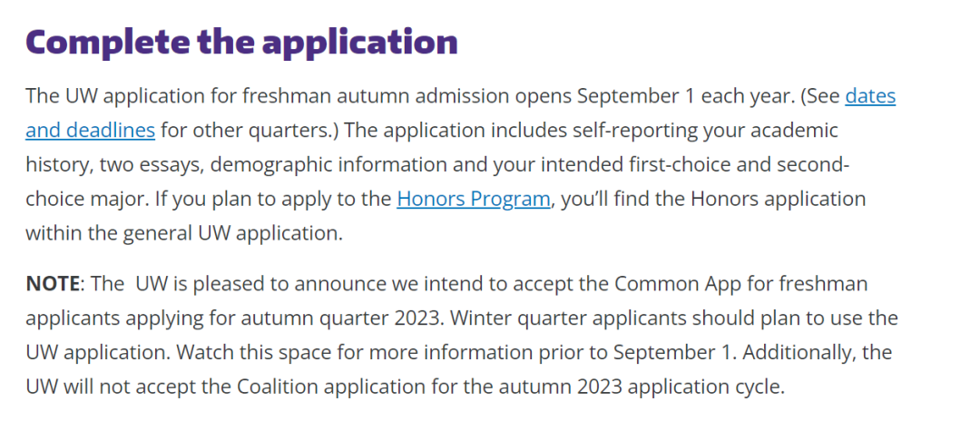Click the text "within the general UW application"
The image size is (980, 431).
(x=182, y=233)
